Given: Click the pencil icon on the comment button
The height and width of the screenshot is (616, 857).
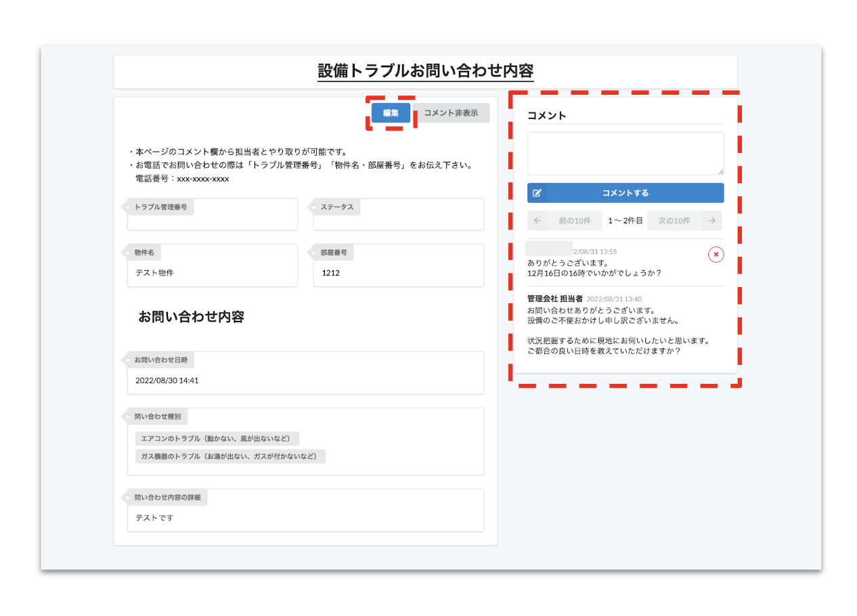Looking at the screenshot, I should pos(537,193).
